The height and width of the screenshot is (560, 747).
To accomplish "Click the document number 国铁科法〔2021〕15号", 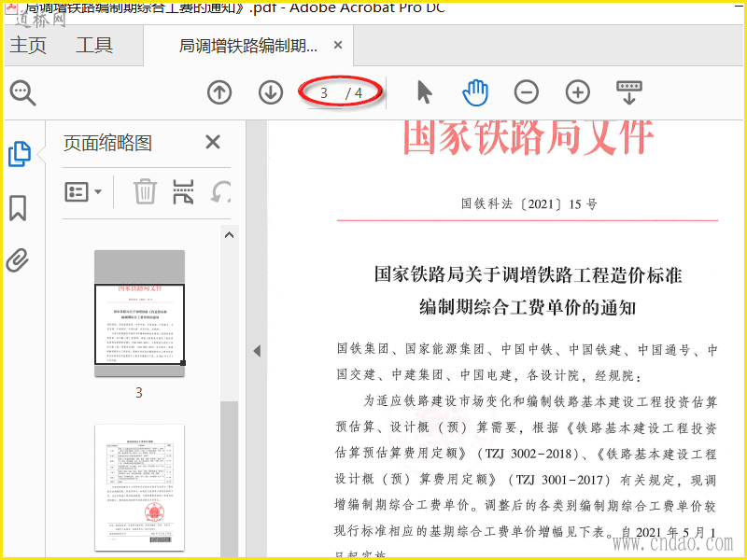I will click(x=529, y=204).
